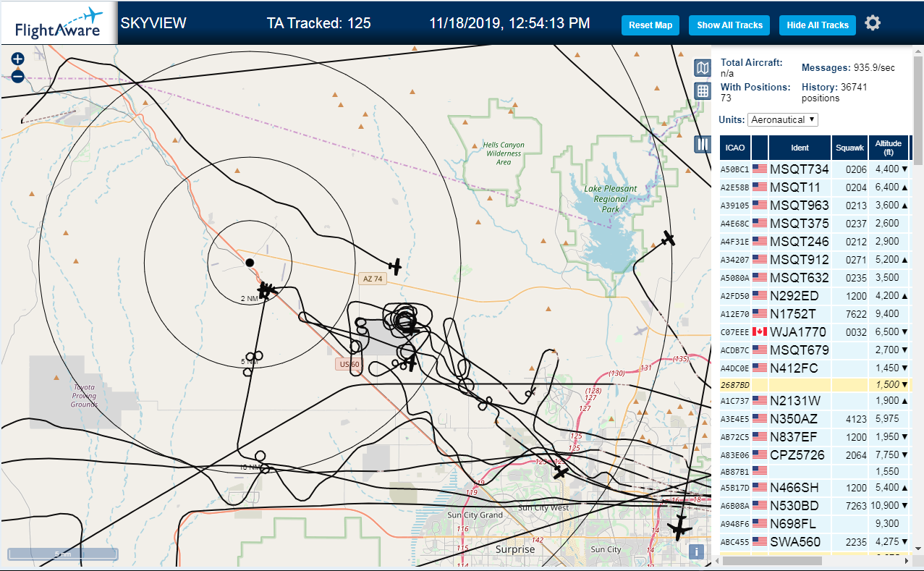The width and height of the screenshot is (924, 571).
Task: Open the settings gear icon
Action: click(873, 23)
